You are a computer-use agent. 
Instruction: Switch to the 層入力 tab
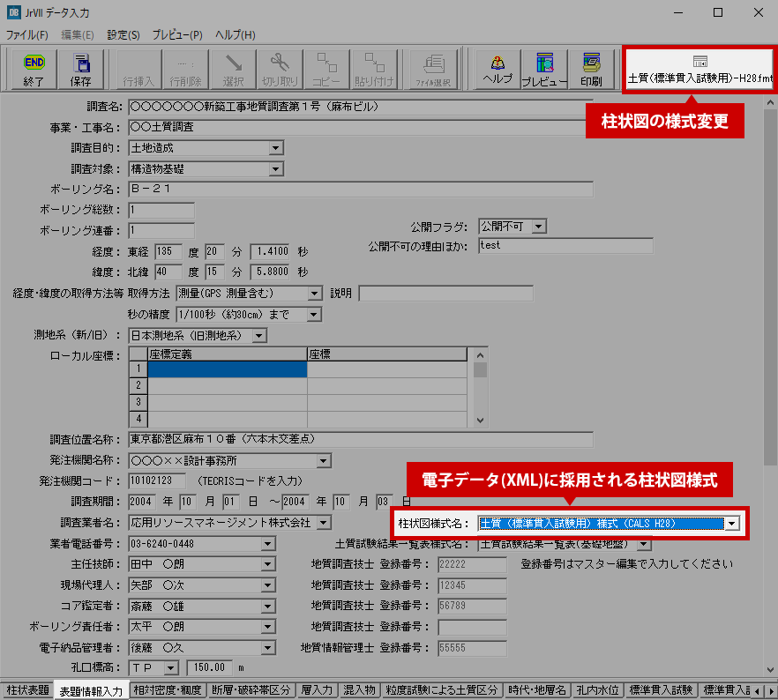[317, 689]
